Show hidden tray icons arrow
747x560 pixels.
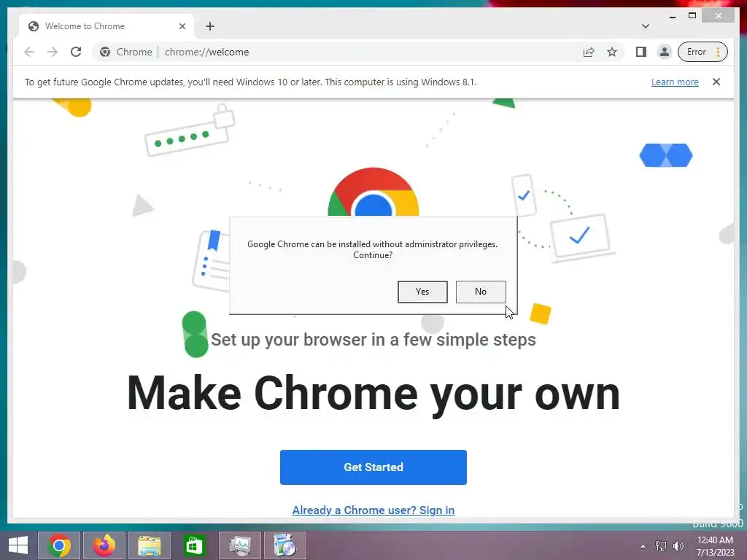(643, 546)
